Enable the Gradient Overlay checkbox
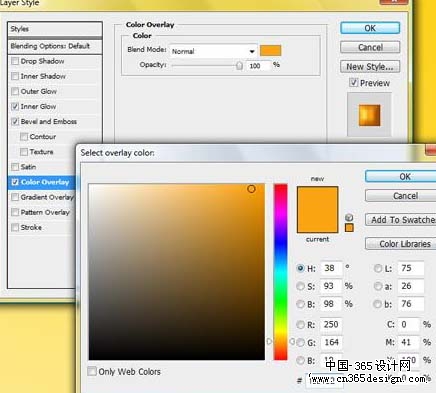 tap(15, 197)
